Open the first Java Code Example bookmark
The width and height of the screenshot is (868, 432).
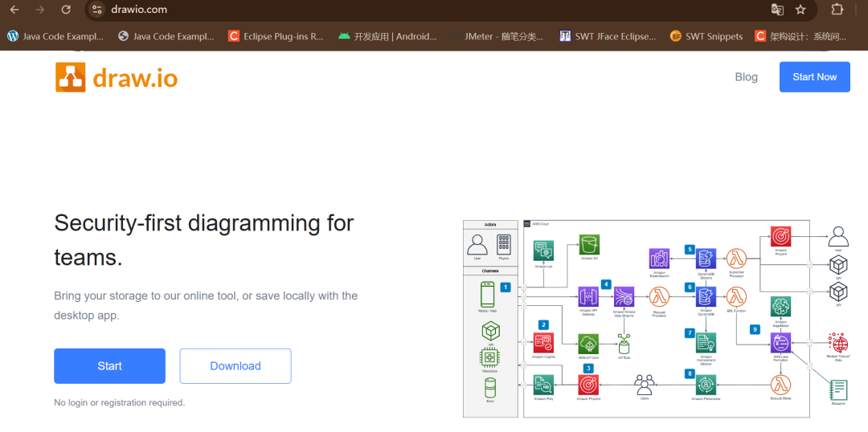(x=55, y=36)
